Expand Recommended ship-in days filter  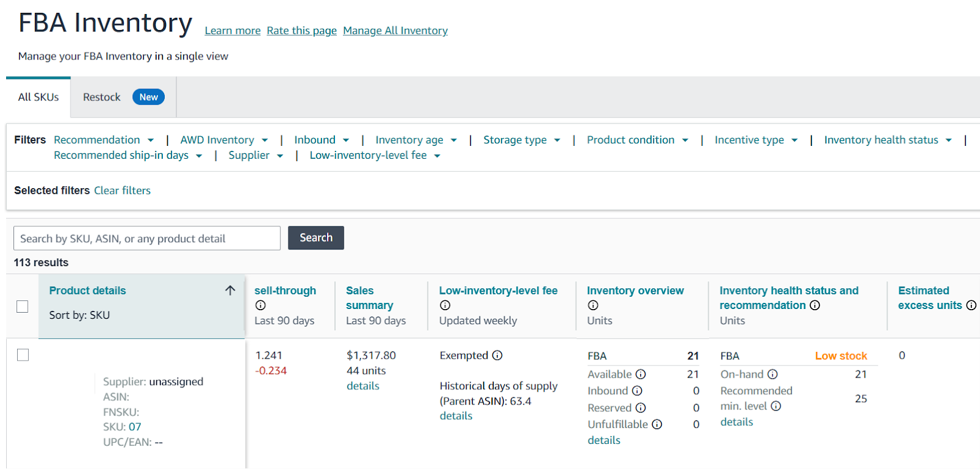coord(128,156)
